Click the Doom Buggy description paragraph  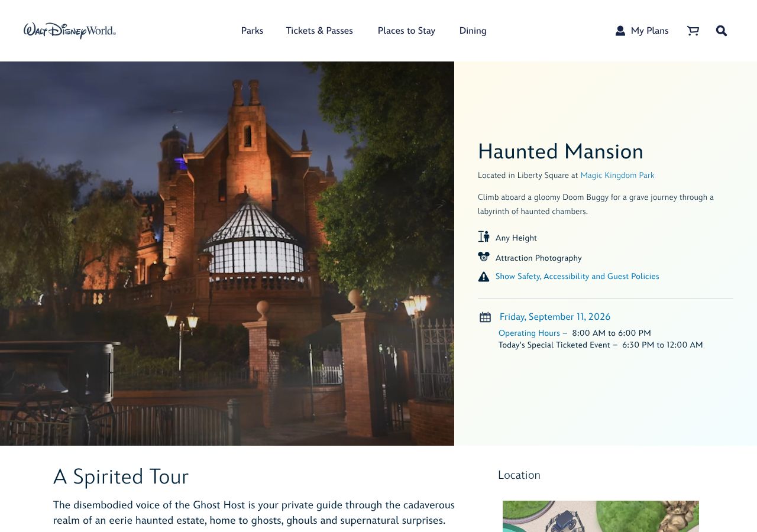(596, 205)
